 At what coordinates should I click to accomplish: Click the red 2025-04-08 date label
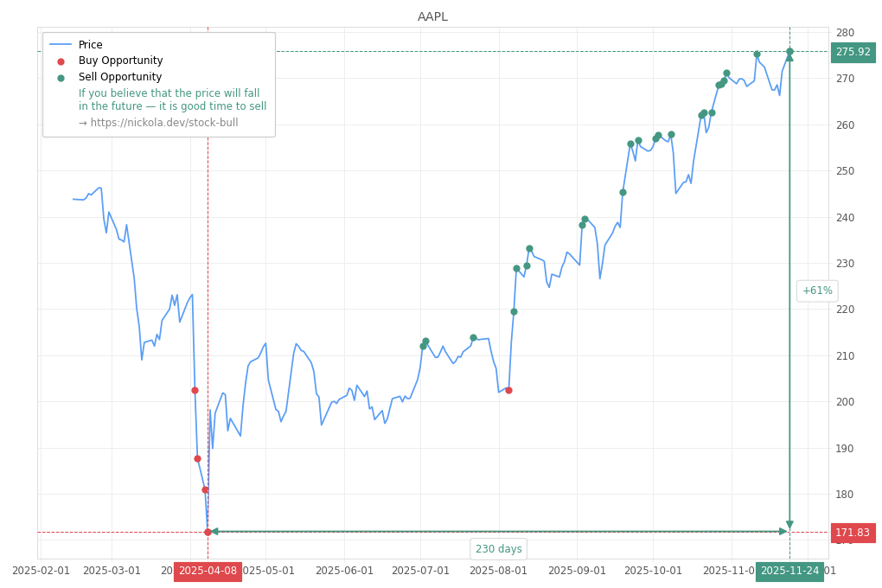point(207,571)
